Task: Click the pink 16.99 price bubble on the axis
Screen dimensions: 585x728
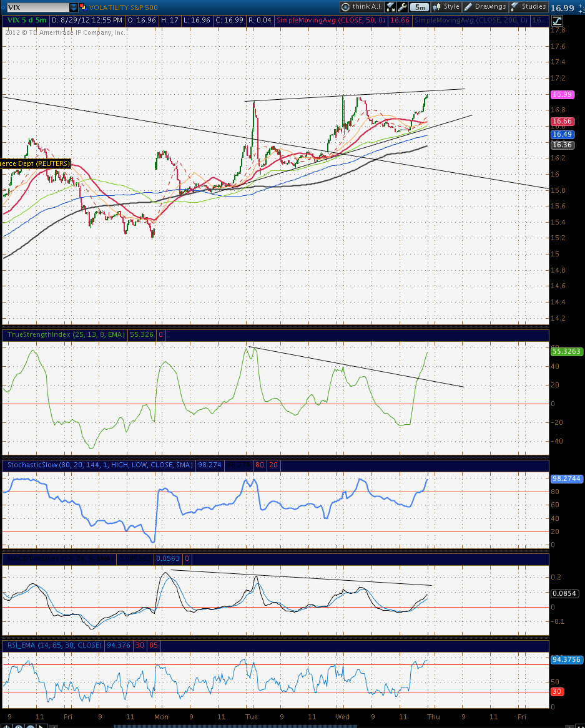Action: [563, 94]
